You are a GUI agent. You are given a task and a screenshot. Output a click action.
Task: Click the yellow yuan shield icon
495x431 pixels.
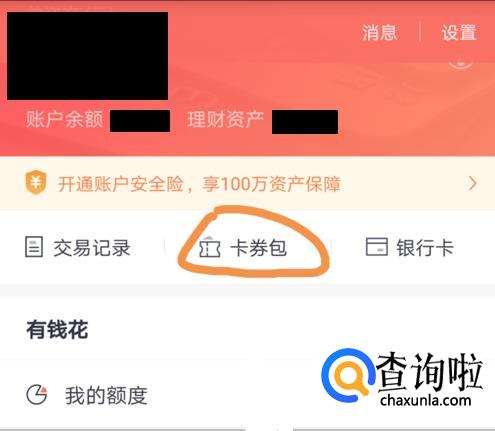pos(36,182)
